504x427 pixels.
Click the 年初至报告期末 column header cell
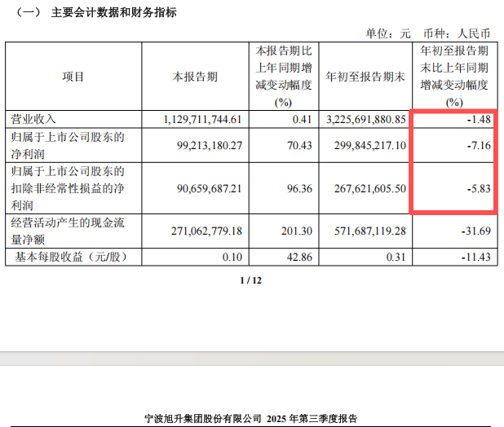point(365,77)
